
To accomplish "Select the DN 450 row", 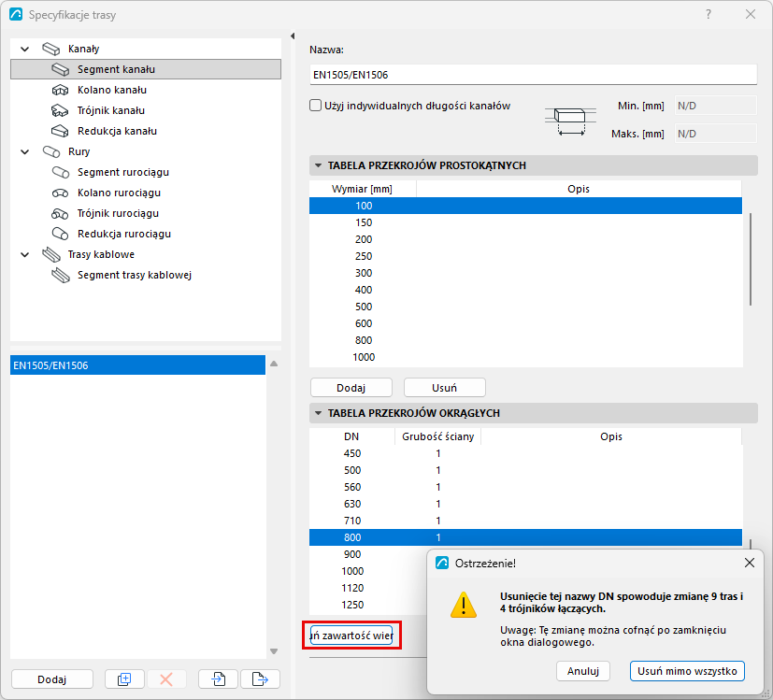I will (x=525, y=453).
